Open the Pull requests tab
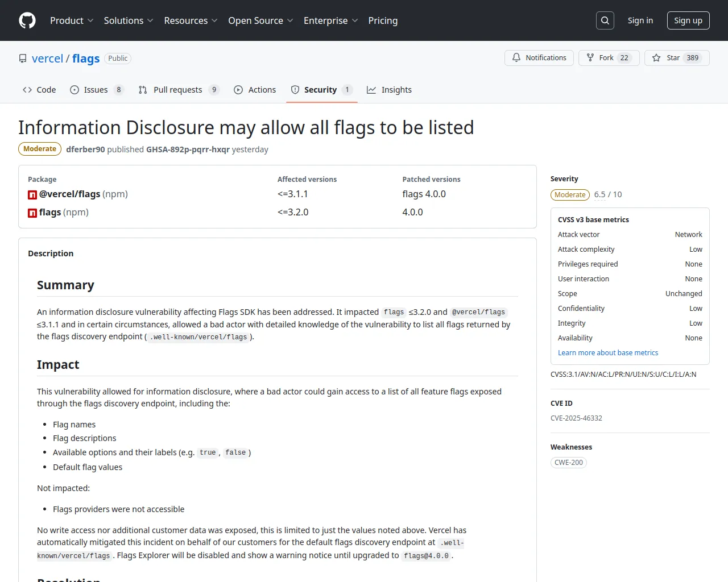Viewport: 728px width, 582px height. (x=178, y=90)
